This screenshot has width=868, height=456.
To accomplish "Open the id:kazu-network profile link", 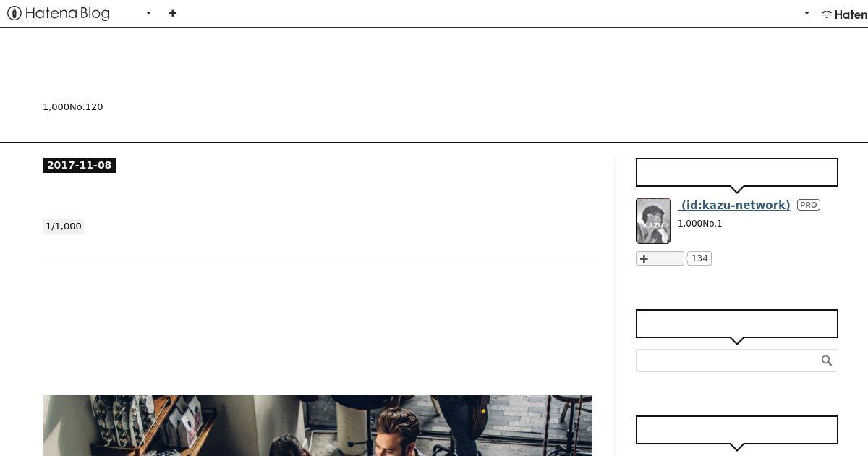I will (x=734, y=205).
